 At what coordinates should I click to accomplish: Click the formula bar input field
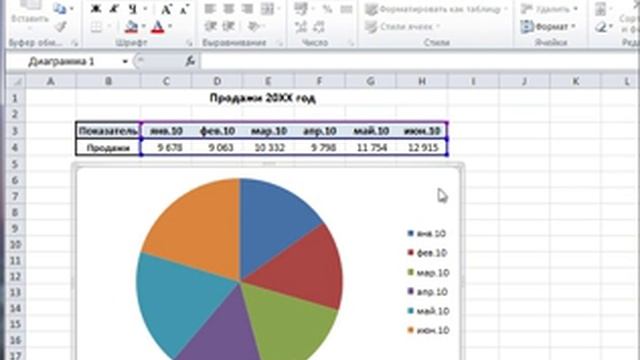pyautogui.click(x=420, y=61)
